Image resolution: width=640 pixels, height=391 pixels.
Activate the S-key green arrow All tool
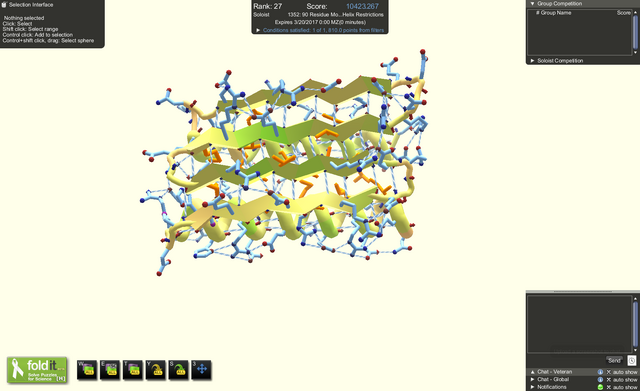click(x=178, y=370)
